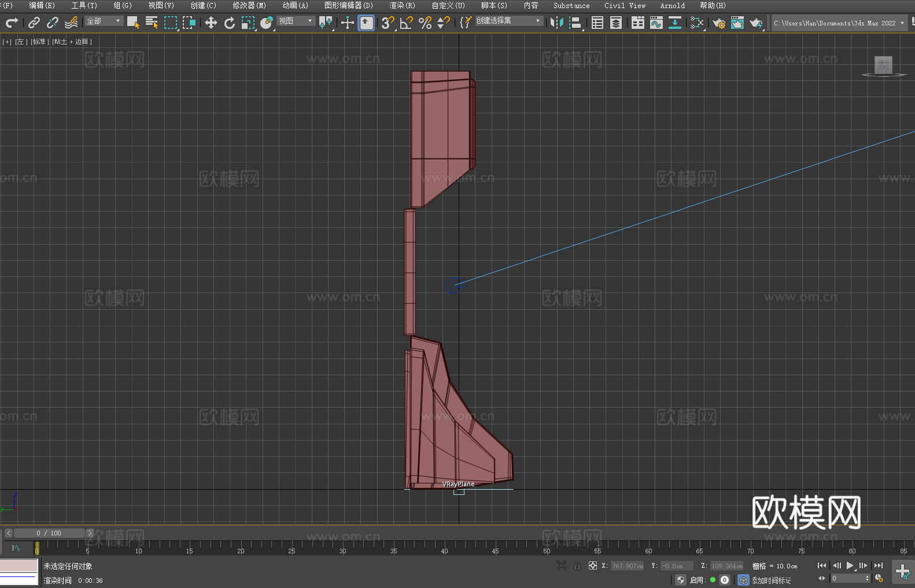Open the [左] viewport view menu

tap(20, 42)
